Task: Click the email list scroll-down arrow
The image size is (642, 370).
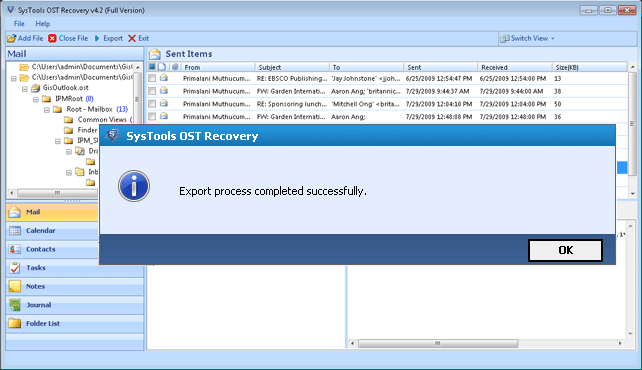Action: tap(633, 193)
